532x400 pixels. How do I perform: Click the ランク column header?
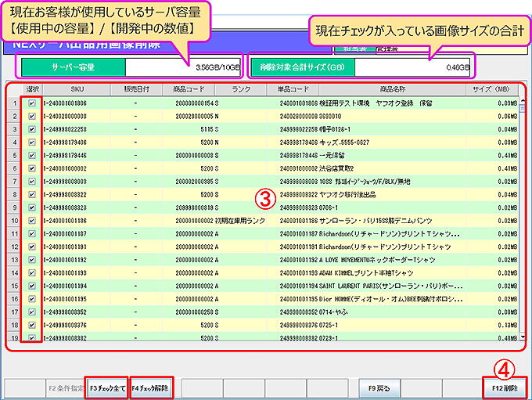(240, 89)
